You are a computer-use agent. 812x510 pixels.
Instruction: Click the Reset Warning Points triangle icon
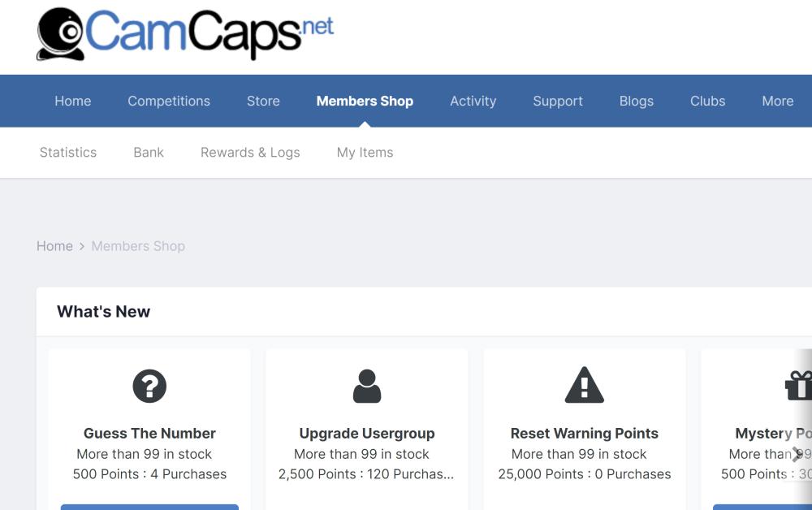585,385
